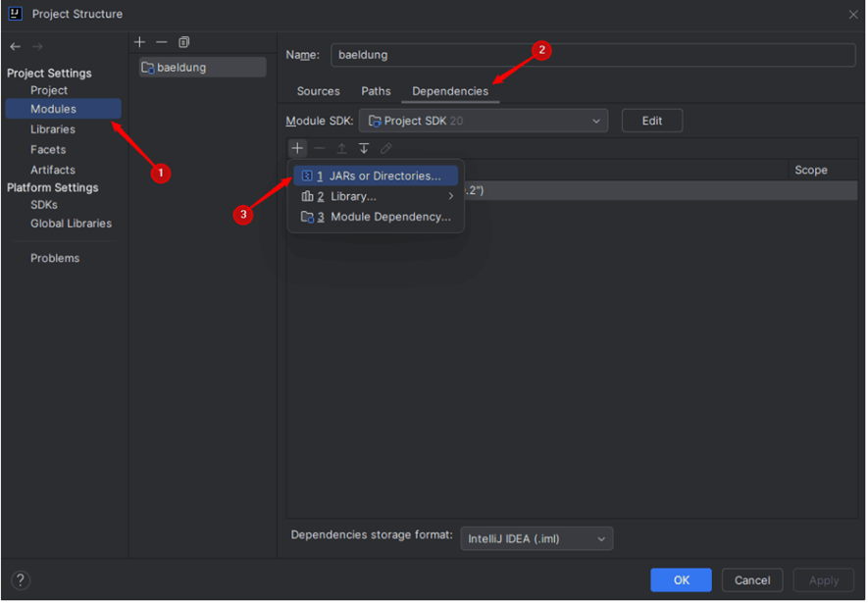Select the baeldung module in list
The height and width of the screenshot is (603, 868).
tap(203, 68)
